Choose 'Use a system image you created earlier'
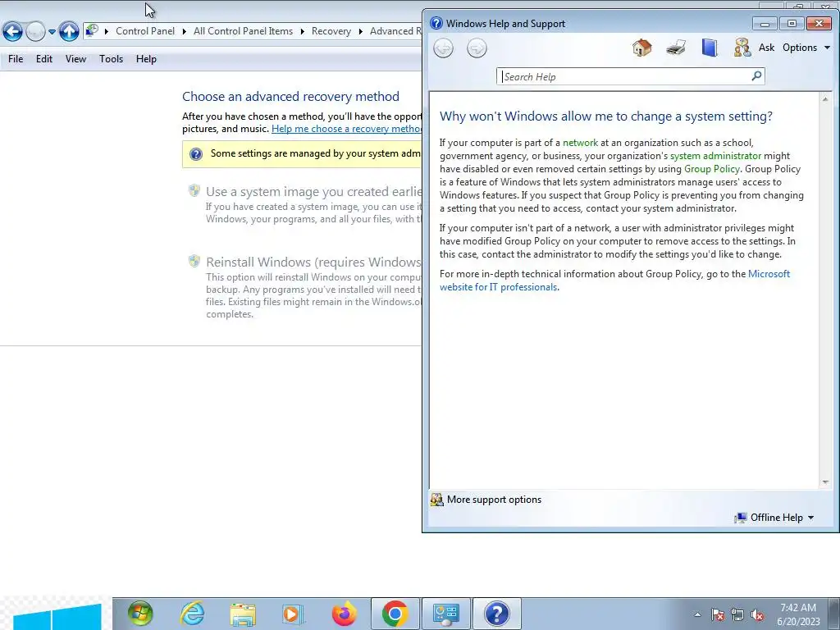 tap(314, 192)
